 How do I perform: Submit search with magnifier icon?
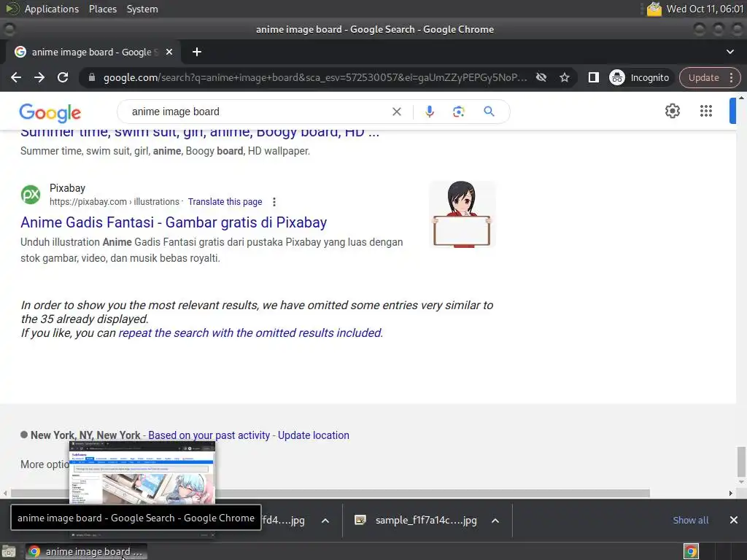[489, 112]
